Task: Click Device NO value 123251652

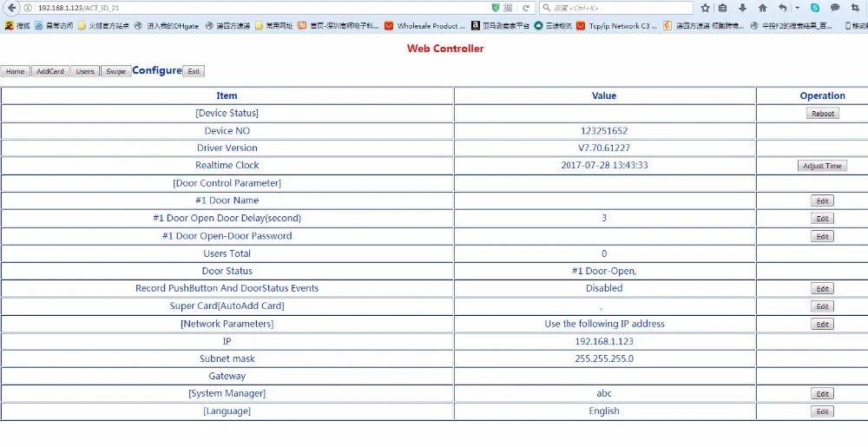Action: 604,131
